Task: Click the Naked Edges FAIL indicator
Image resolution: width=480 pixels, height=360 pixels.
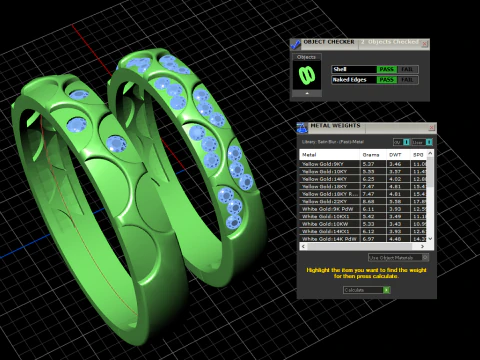Action: point(407,80)
